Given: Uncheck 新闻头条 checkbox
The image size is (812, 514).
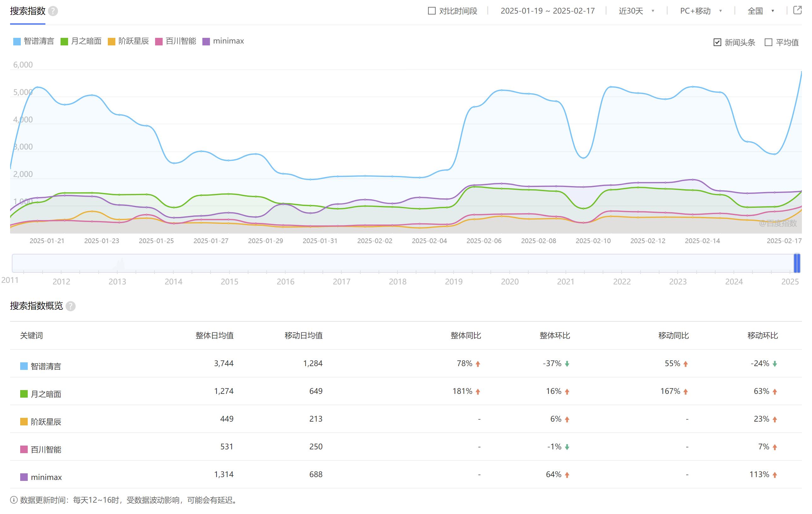Looking at the screenshot, I should click(x=717, y=43).
